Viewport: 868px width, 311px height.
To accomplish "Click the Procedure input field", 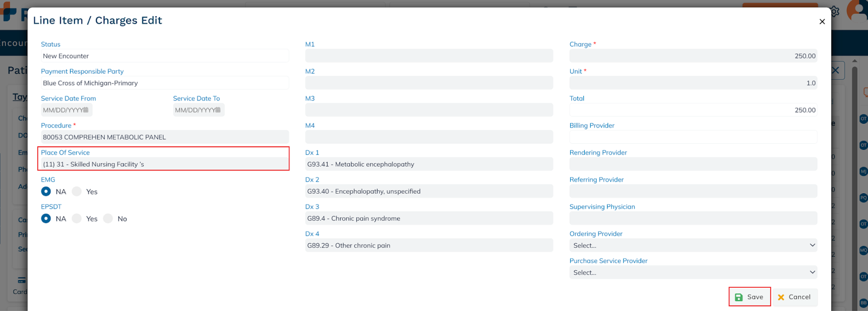I will pyautogui.click(x=164, y=137).
